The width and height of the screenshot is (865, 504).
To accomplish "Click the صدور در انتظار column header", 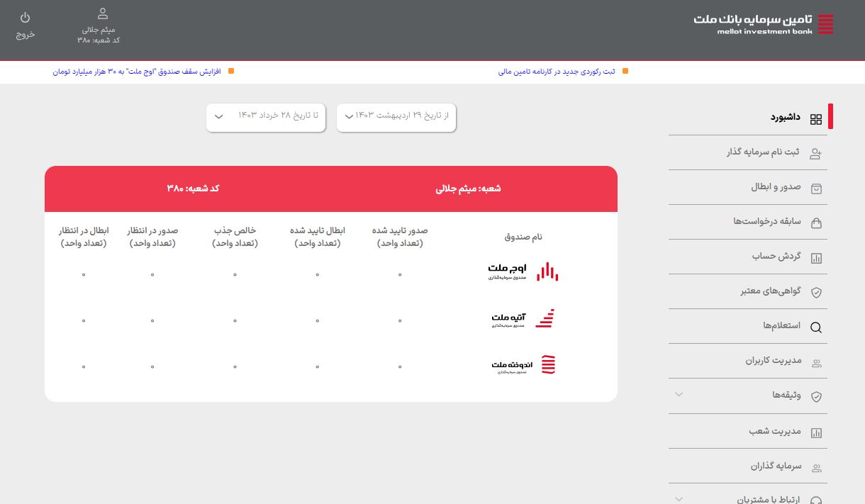I will [152, 237].
